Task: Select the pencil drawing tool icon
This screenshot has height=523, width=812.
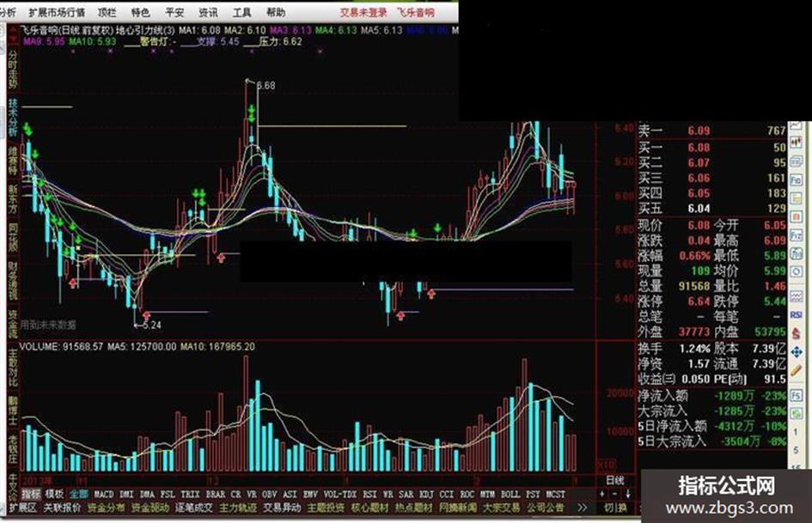Action: tap(797, 371)
